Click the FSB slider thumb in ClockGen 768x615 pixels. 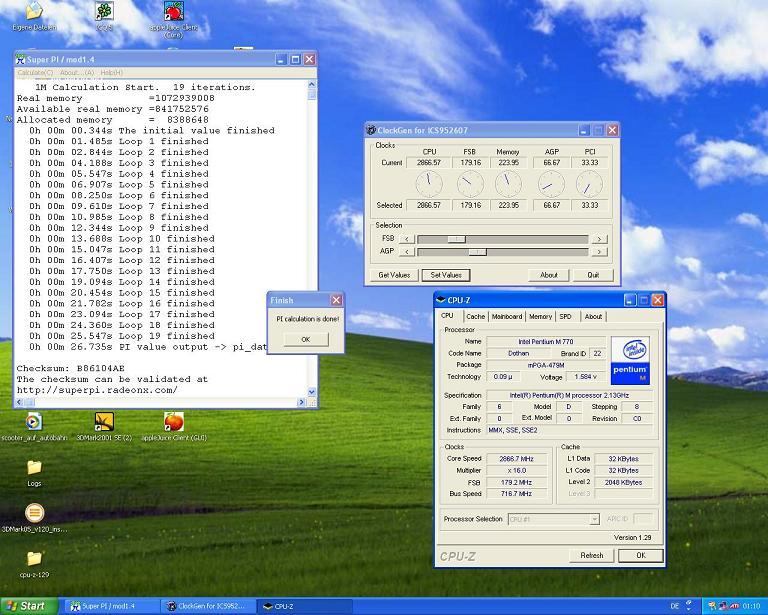click(x=456, y=239)
